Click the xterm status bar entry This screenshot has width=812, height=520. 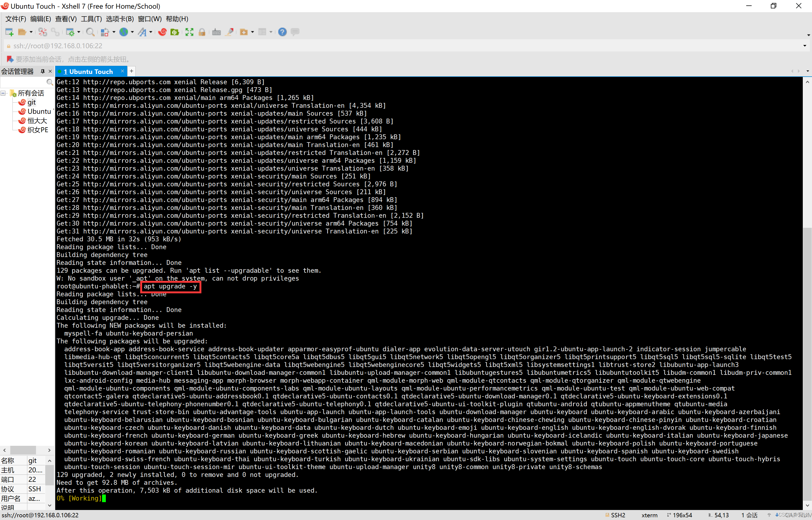coord(649,515)
